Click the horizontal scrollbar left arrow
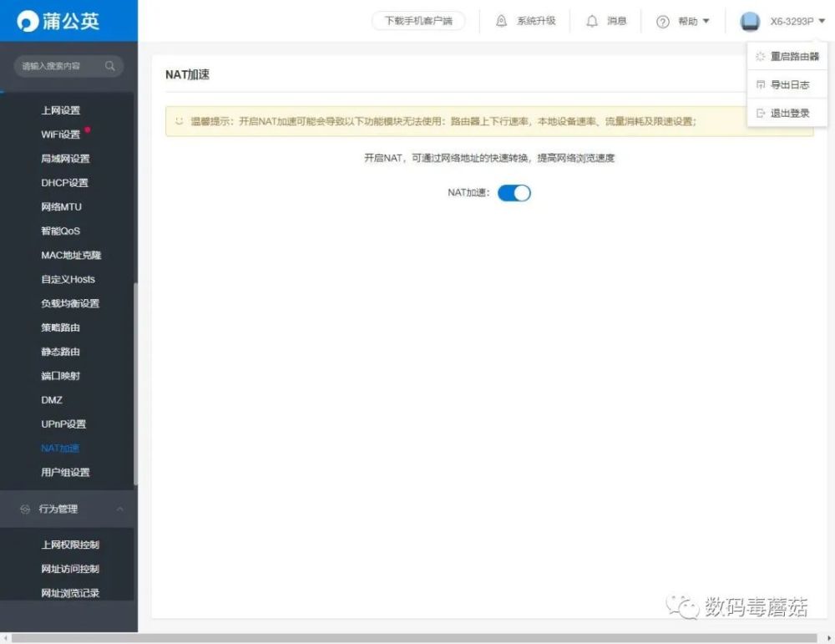Image resolution: width=835 pixels, height=644 pixels. (5, 638)
